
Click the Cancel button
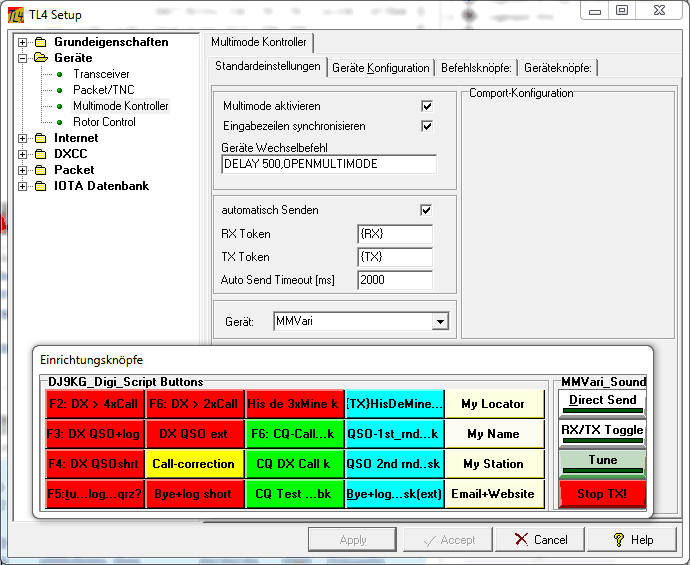tap(540, 539)
